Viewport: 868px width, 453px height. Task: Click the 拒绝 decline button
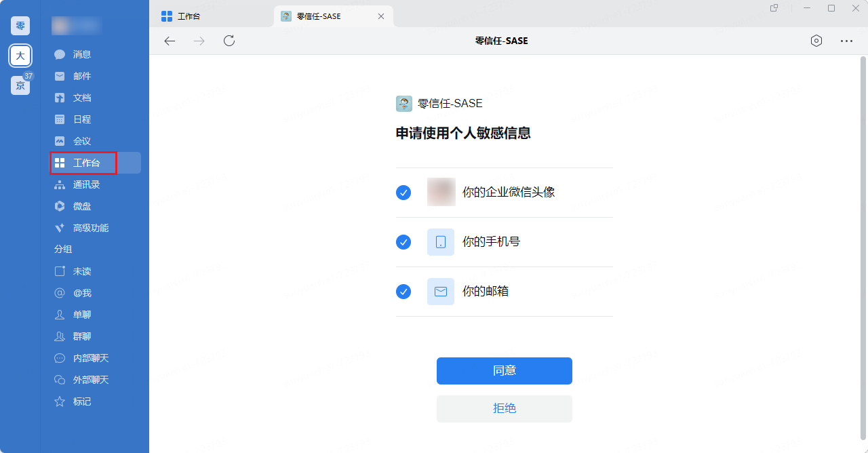pos(505,409)
